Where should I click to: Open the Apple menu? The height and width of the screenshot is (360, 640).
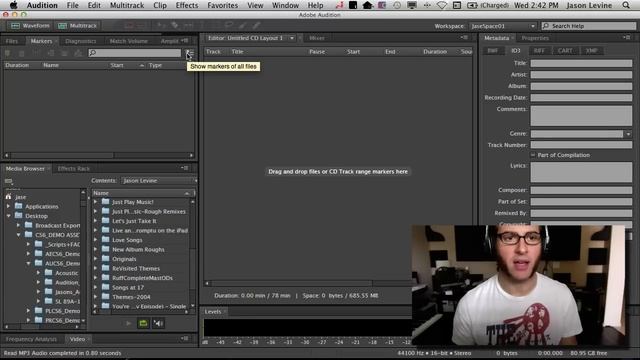click(13, 5)
